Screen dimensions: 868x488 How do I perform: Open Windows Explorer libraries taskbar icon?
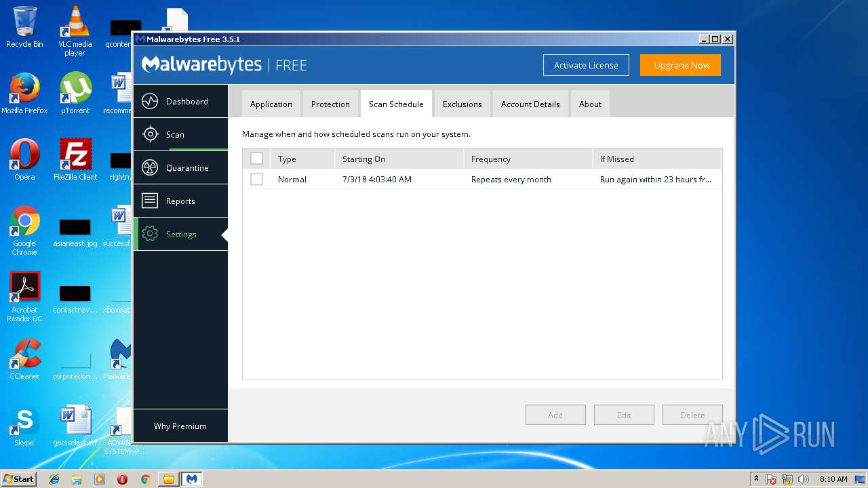tap(77, 479)
